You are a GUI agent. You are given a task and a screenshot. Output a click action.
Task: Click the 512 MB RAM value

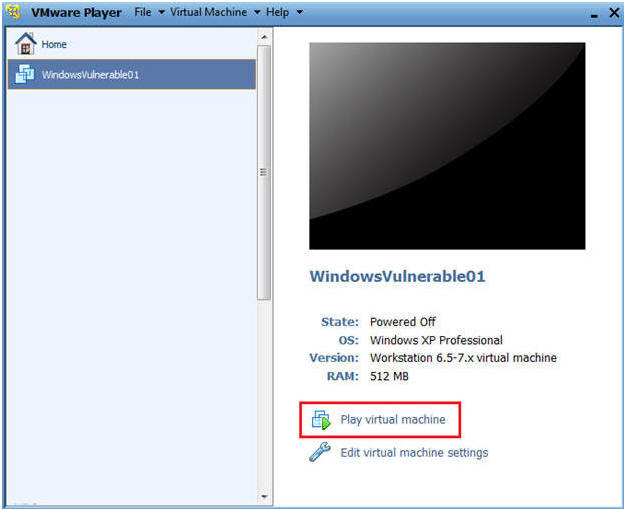(x=389, y=376)
